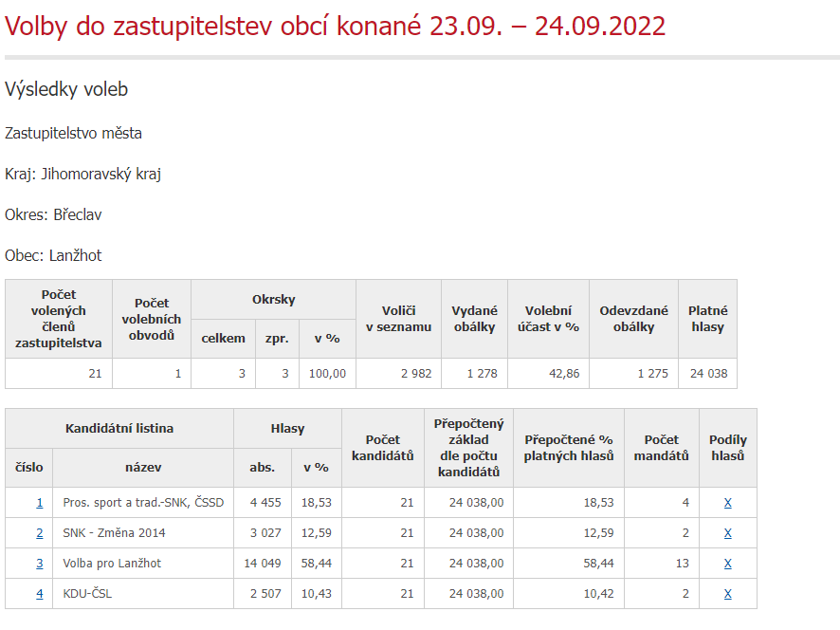Open candidate list number 3 link

(39, 564)
